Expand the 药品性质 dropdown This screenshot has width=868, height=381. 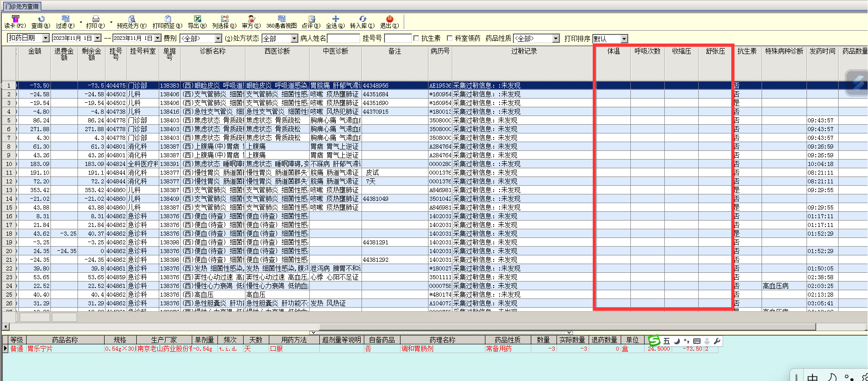pos(556,39)
